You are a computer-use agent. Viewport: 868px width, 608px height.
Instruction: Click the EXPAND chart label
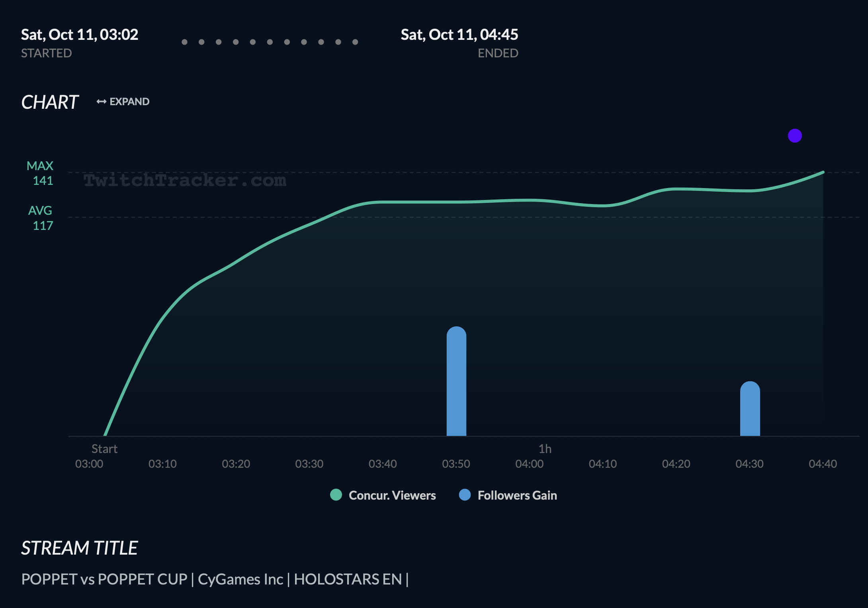(x=129, y=102)
